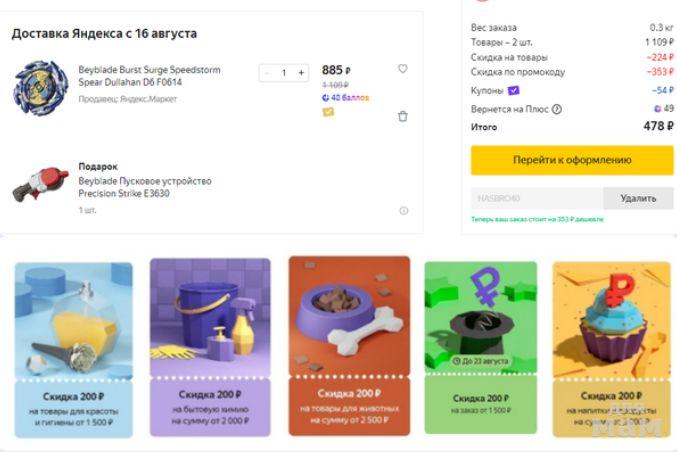Delete Beyblade item with trash icon

403,116
